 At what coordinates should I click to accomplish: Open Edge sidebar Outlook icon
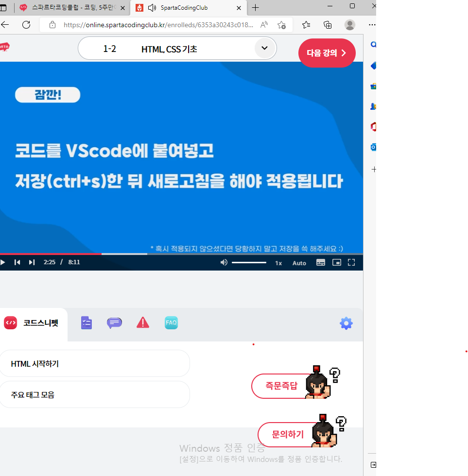tap(373, 147)
